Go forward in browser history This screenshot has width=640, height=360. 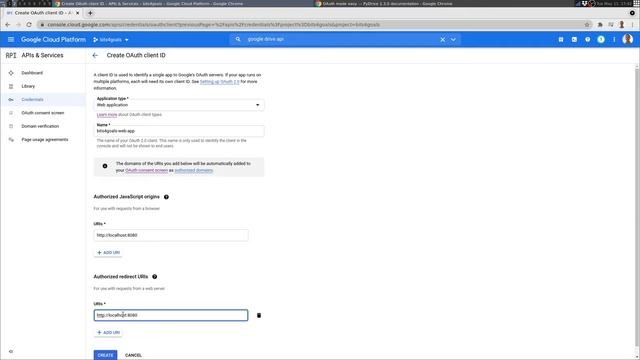pos(18,25)
